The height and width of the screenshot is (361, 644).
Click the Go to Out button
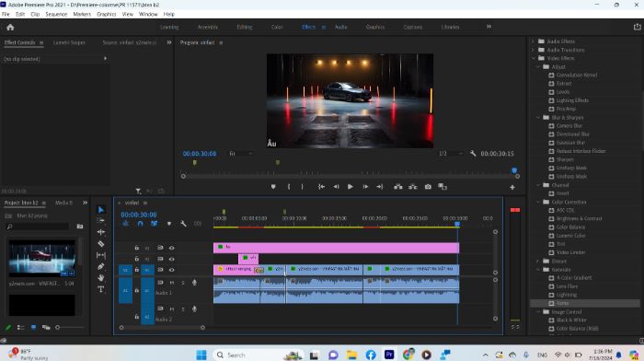coord(379,187)
